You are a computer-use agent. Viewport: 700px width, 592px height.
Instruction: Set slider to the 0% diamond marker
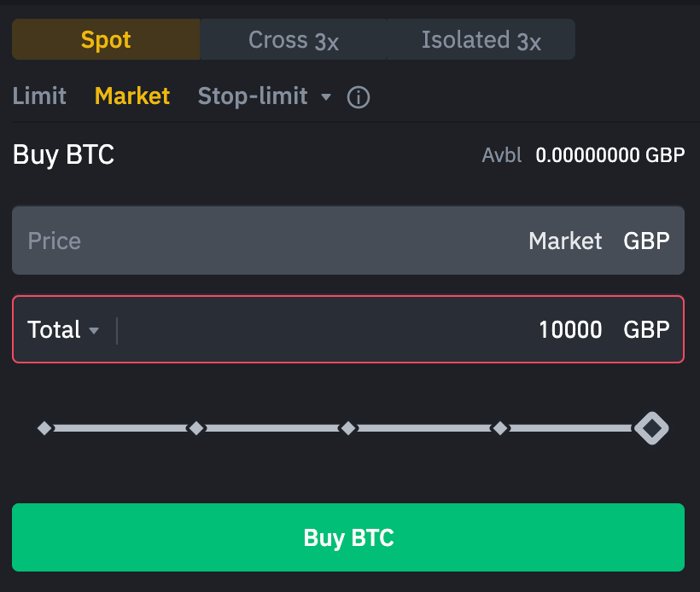44,427
